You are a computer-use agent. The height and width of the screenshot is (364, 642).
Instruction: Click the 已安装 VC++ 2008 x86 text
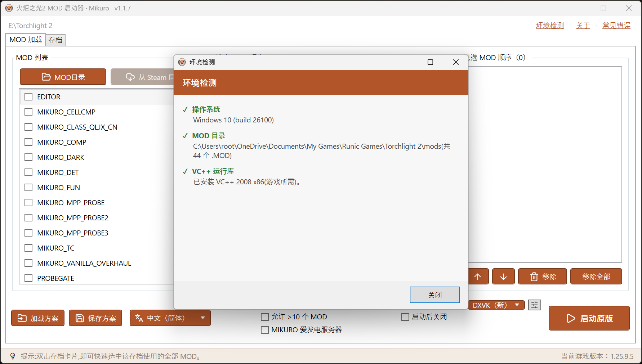[x=247, y=182]
